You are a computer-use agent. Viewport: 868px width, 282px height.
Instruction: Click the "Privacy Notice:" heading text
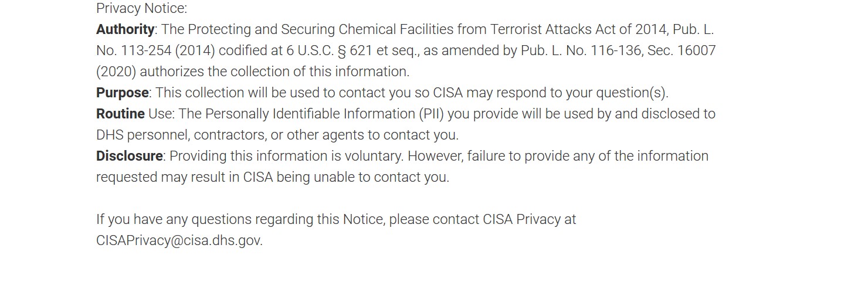[141, 8]
